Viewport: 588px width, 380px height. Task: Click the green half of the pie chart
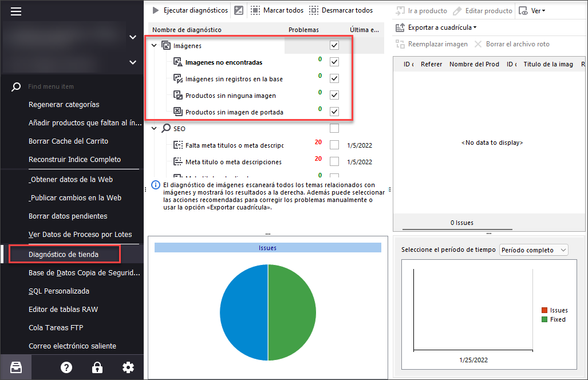(x=293, y=312)
